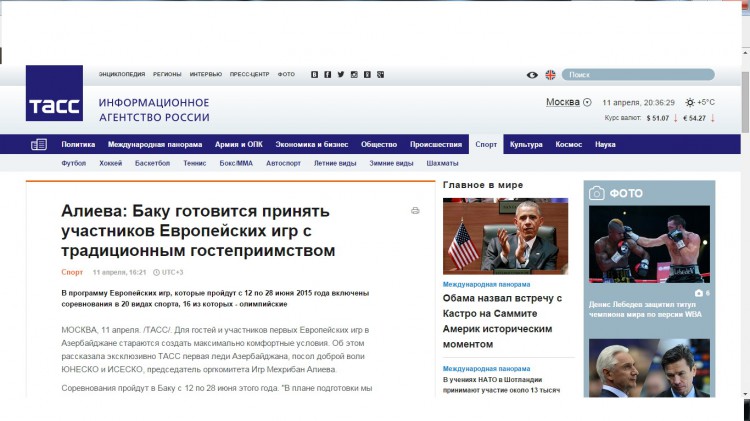Open the Facebook social icon in header

[x=328, y=74]
